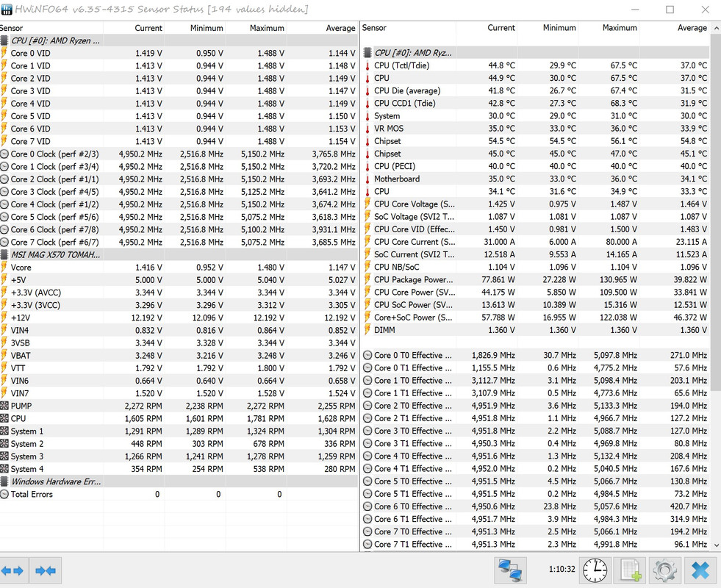Click the right panel CPU chip icon
721x588 pixels.
pos(367,53)
